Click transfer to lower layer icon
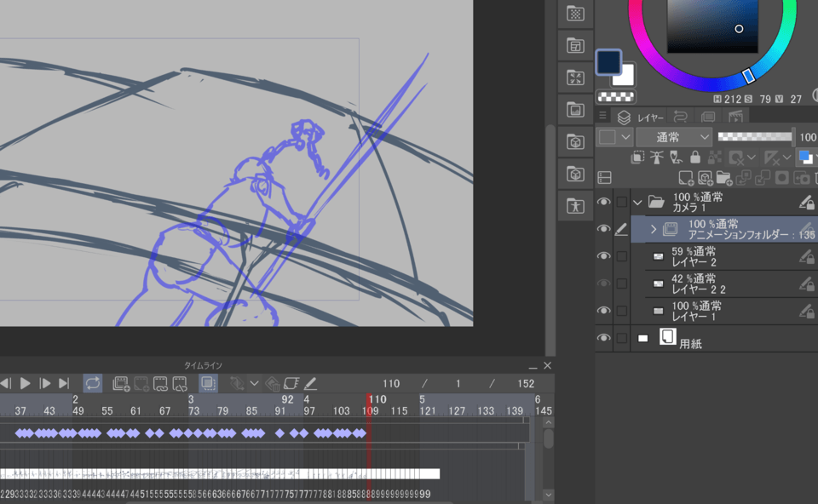The height and width of the screenshot is (504, 818). [x=743, y=178]
